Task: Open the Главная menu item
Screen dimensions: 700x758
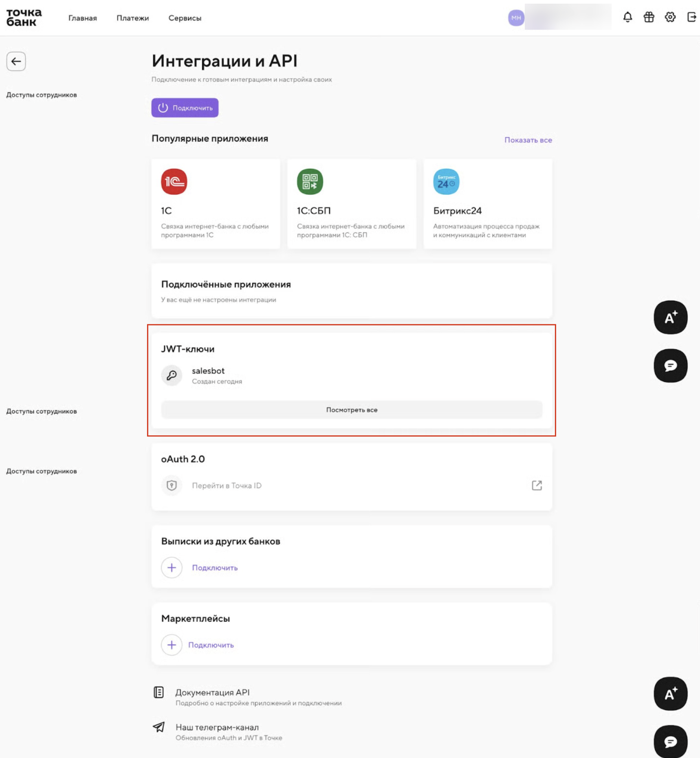Action: click(83, 18)
